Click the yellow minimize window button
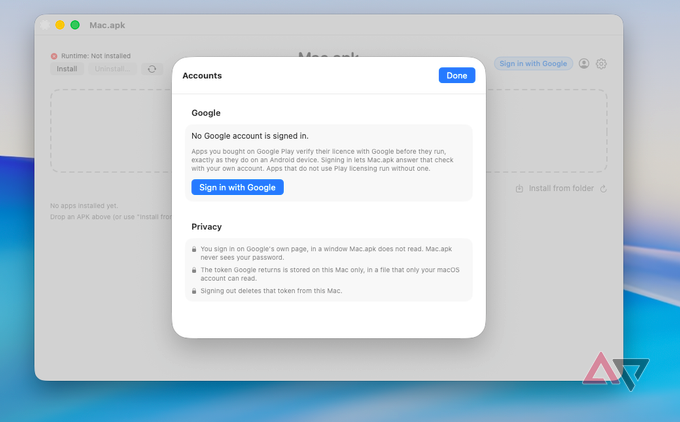 coord(60,25)
